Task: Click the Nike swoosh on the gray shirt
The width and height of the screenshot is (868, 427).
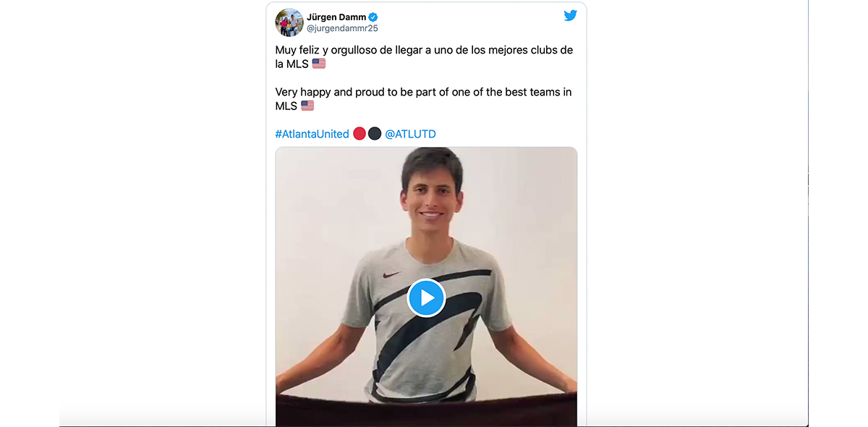Action: click(391, 275)
